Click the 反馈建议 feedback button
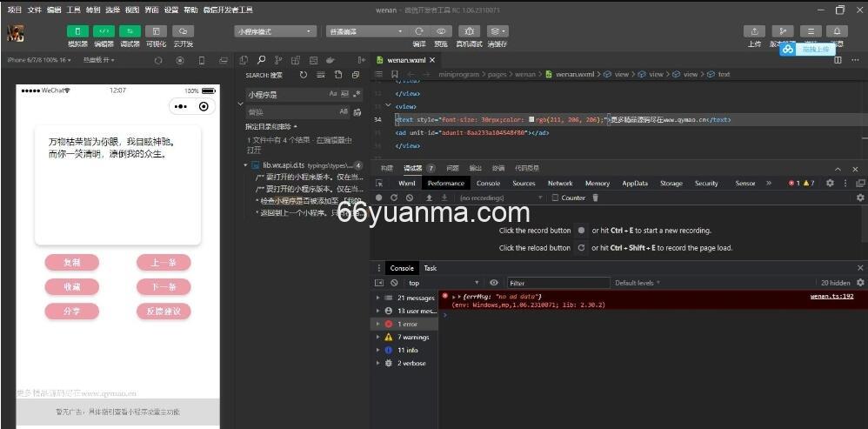Screen dimensions: 868x429 pos(164,312)
